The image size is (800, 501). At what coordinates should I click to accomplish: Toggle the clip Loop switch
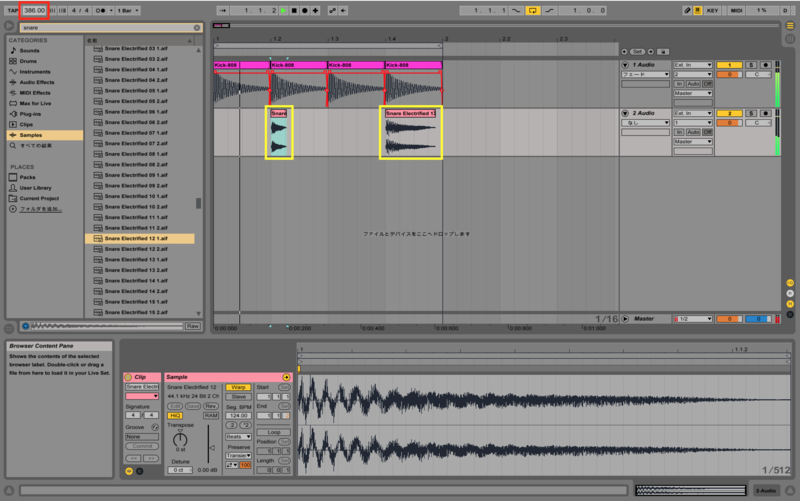(273, 432)
